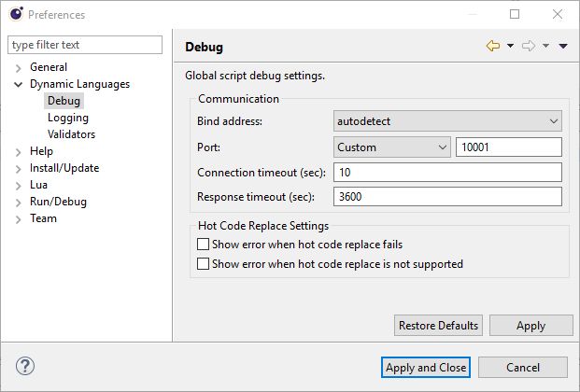Expand the Team tree node
Image resolution: width=580 pixels, height=392 pixels.
[18, 219]
